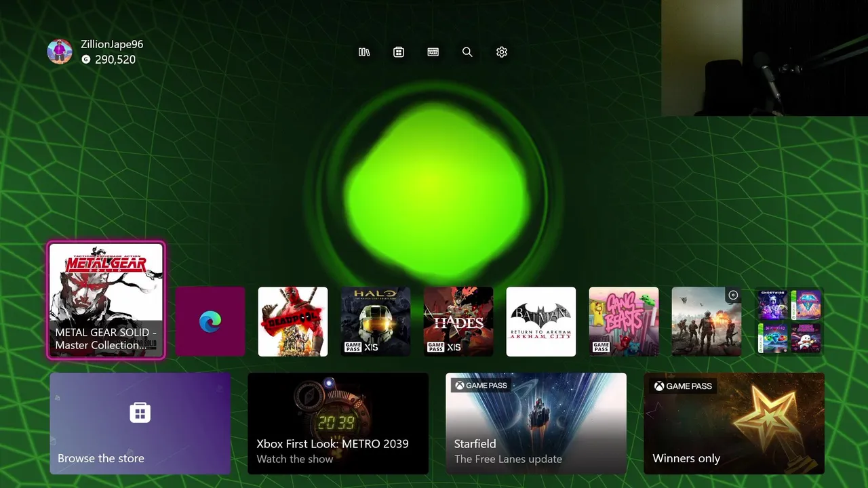This screenshot has width=868, height=488.
Task: Open the battlefield soldiers game tile with disc badge
Action: click(707, 321)
